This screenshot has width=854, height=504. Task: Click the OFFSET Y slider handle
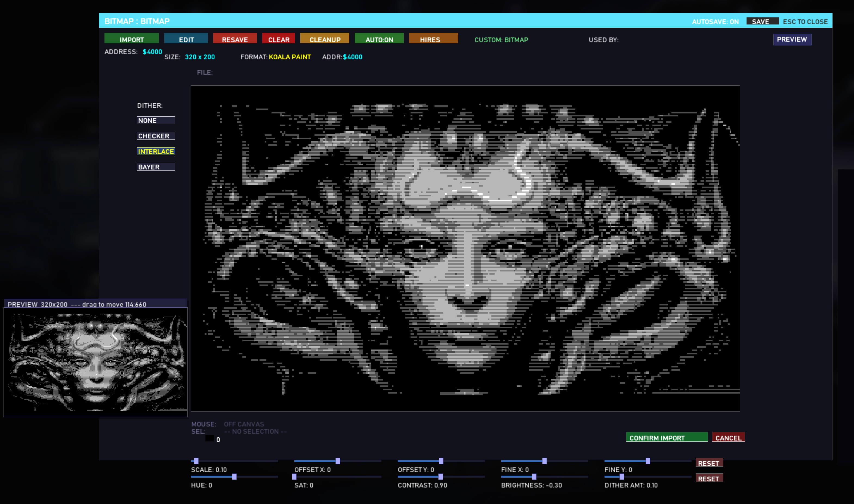point(441,461)
